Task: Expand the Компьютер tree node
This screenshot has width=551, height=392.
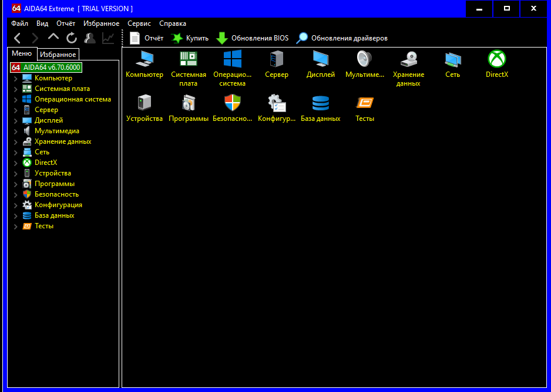Action: pos(16,79)
